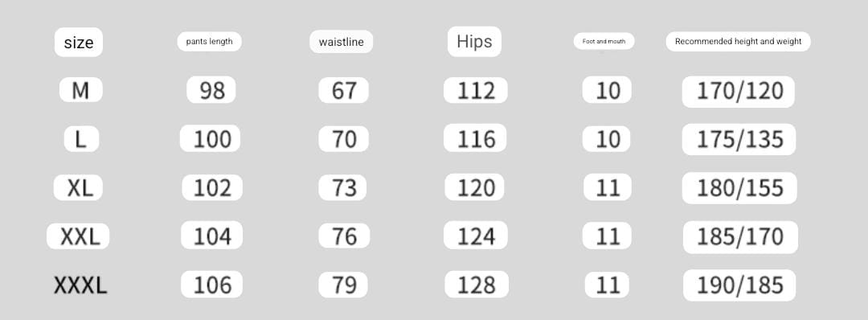Screen dimensions: 868x320
Task: Select waistline value 76
Action: [x=344, y=236]
